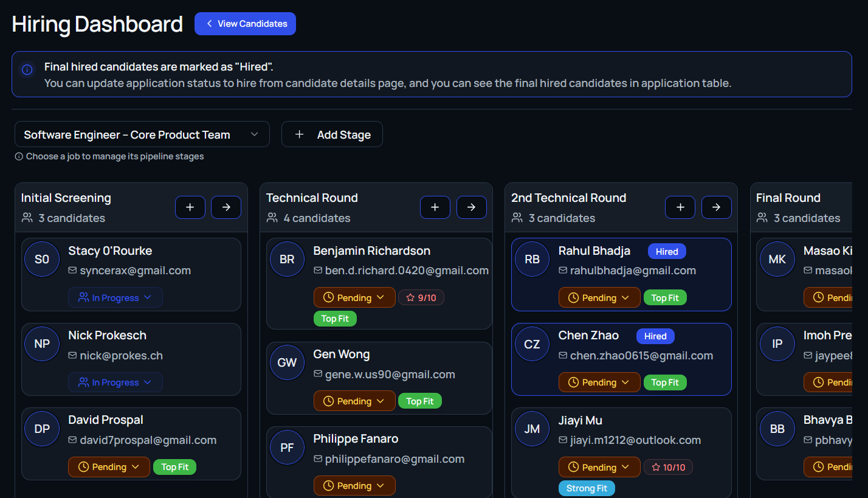This screenshot has width=868, height=498.
Task: Click the View Candidates button
Action: click(x=245, y=24)
